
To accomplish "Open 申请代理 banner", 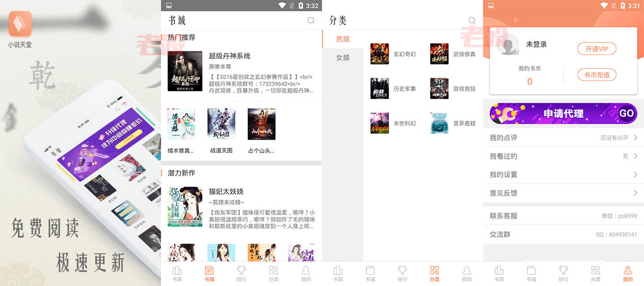I will click(563, 113).
